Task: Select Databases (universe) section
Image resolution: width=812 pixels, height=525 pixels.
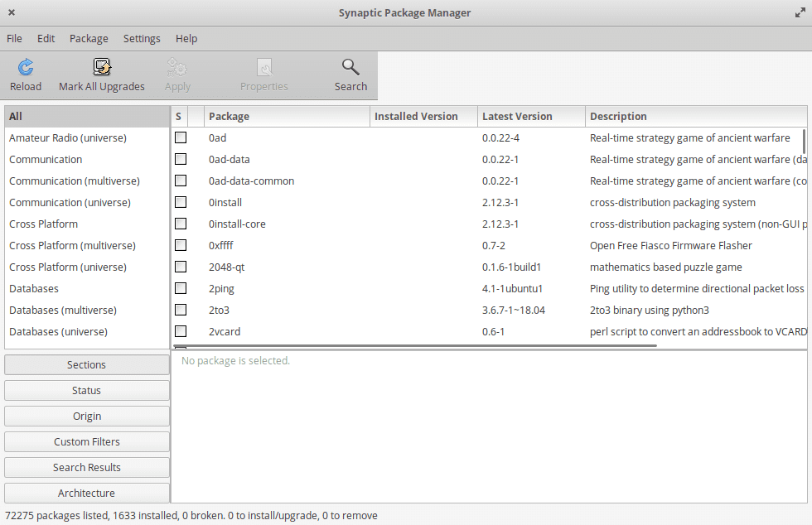Action: 86,331
